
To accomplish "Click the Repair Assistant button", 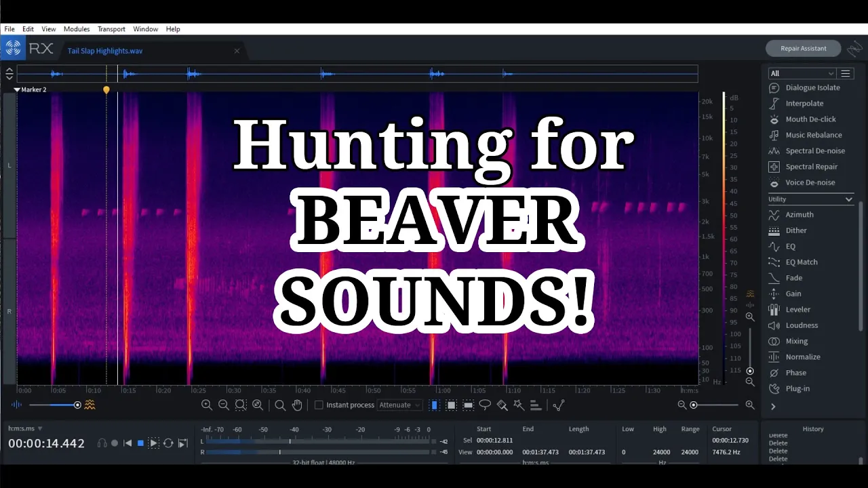I will coord(804,48).
